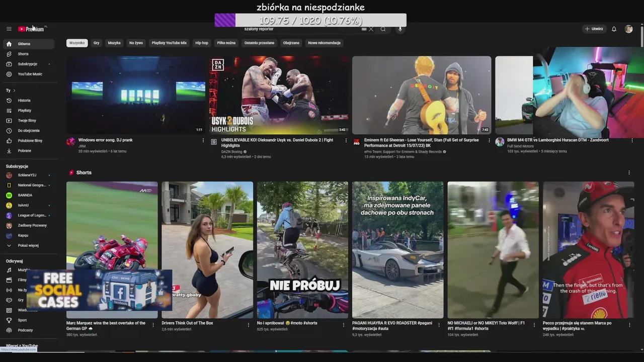Open options for BMW M4 GTR video

click(x=632, y=140)
